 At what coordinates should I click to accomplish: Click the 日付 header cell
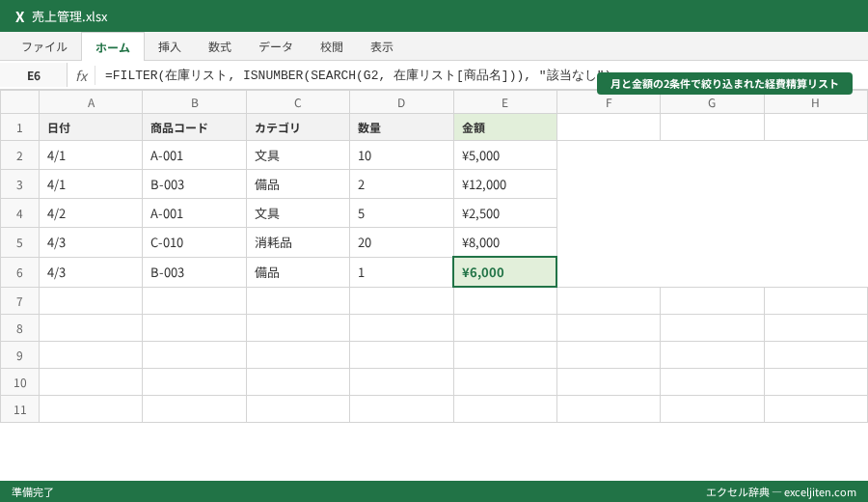(x=91, y=128)
